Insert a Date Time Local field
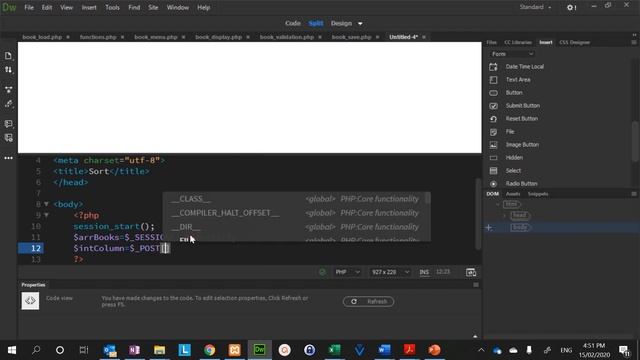640x360 pixels. [524, 67]
